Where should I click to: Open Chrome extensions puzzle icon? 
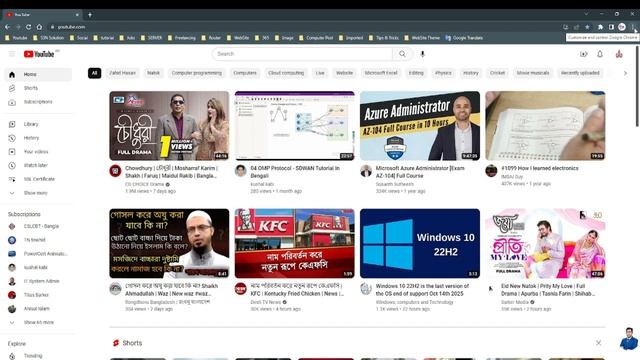[x=600, y=27]
